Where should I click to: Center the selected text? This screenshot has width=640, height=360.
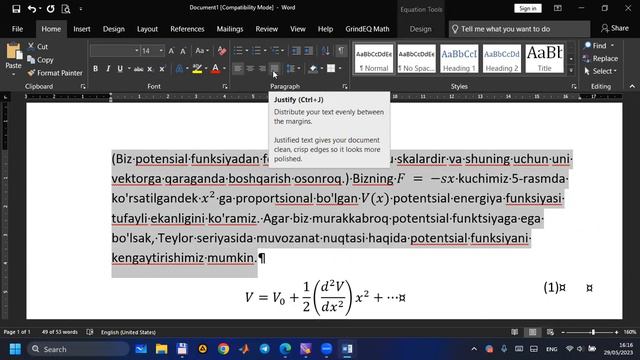coord(250,69)
